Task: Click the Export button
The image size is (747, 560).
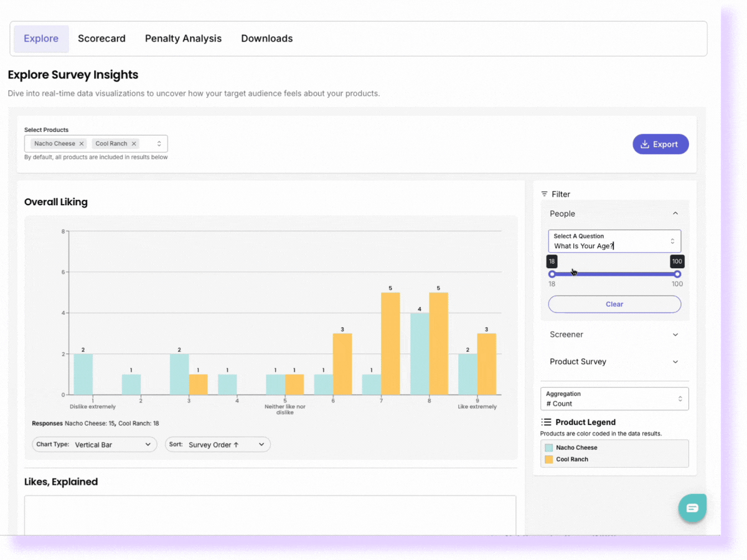Action: (660, 144)
